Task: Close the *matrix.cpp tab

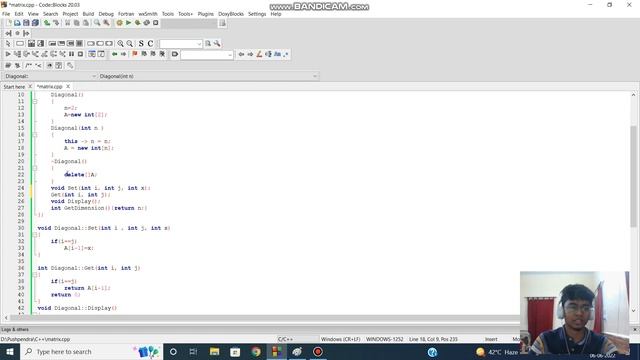Action: click(68, 87)
